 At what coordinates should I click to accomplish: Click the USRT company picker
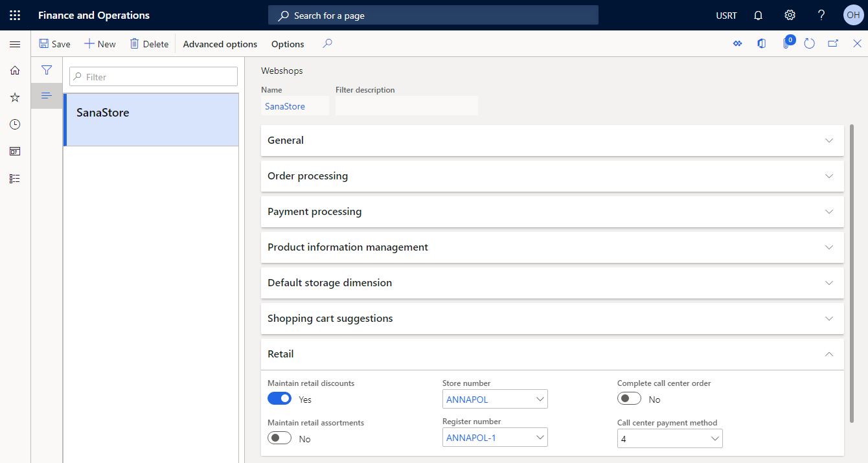(x=726, y=16)
